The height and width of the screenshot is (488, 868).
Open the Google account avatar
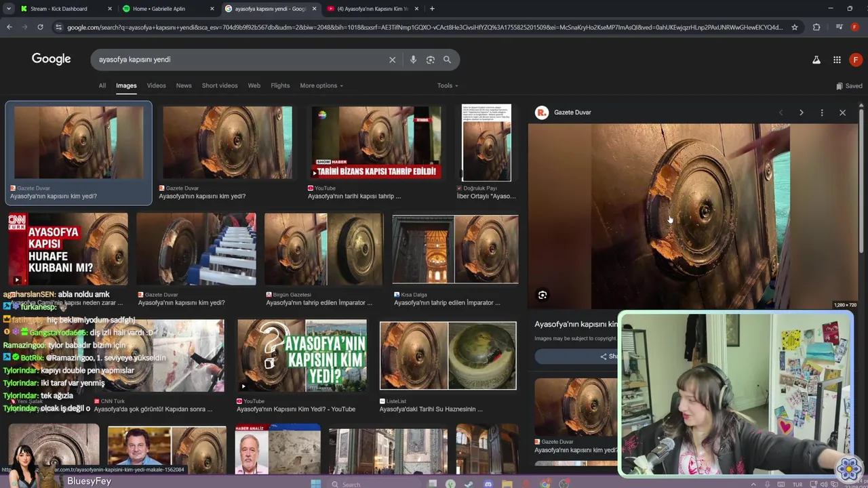(x=855, y=60)
